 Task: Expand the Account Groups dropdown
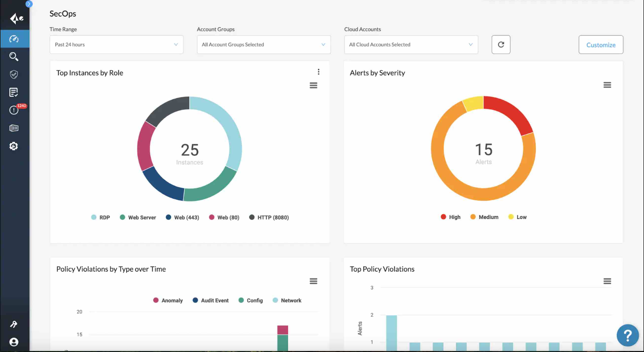[264, 45]
